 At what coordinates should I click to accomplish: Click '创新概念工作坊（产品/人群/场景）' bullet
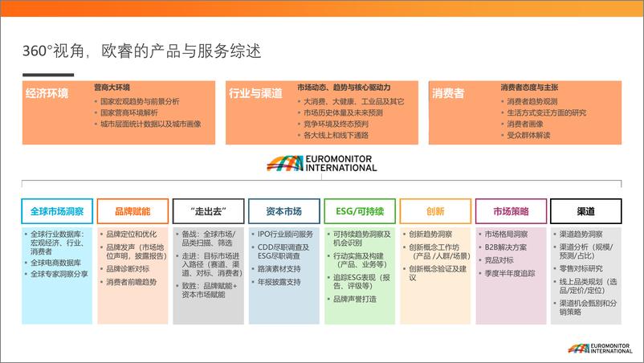(439, 251)
